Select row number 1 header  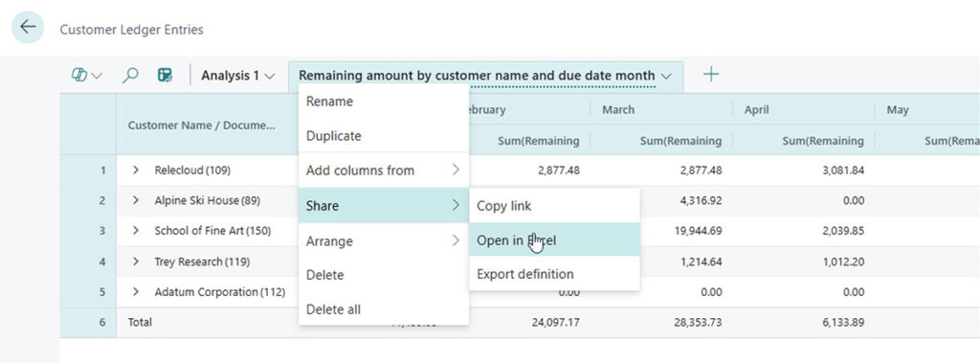[88, 170]
